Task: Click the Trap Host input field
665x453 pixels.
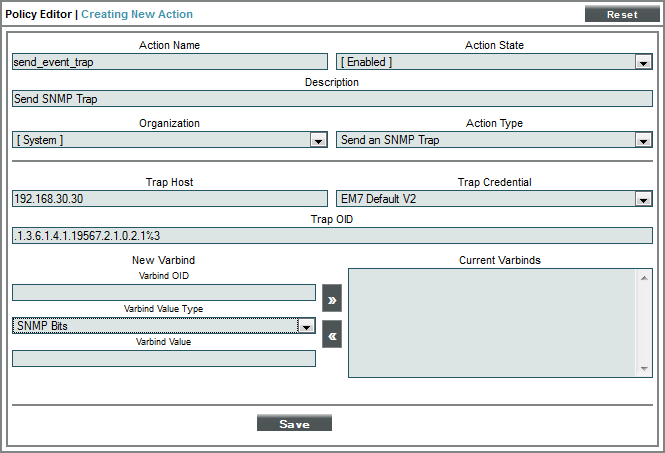Action: click(x=170, y=199)
